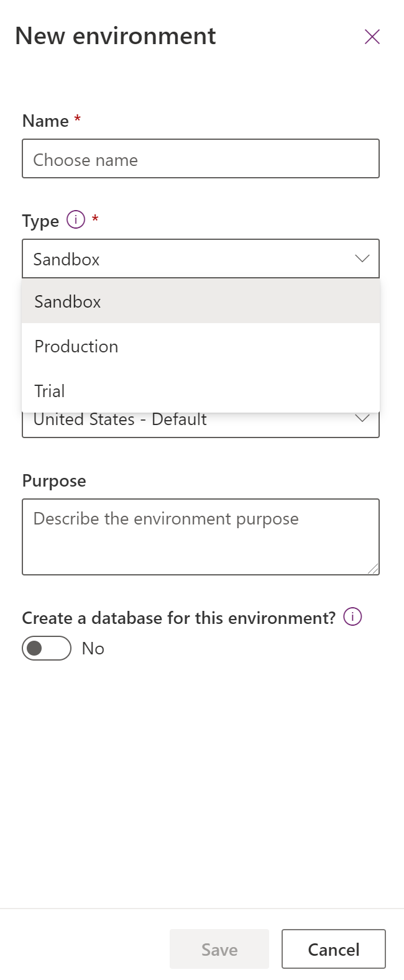The image size is (404, 980).
Task: Click the New environment panel title
Action: (x=116, y=36)
